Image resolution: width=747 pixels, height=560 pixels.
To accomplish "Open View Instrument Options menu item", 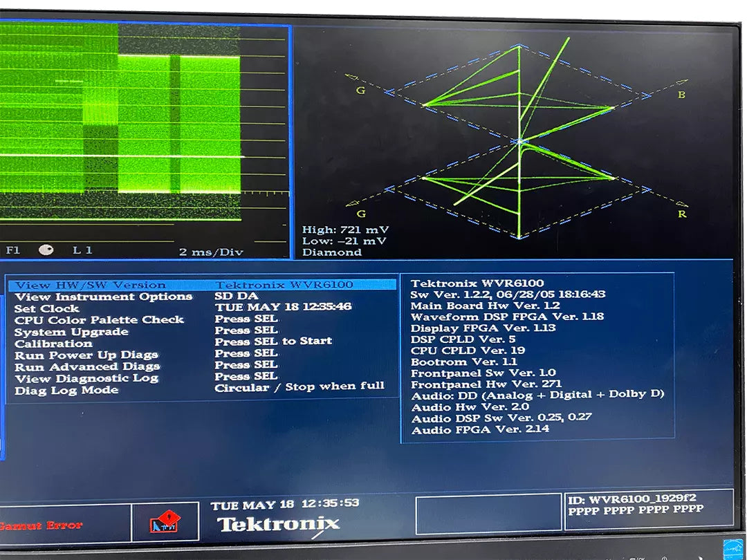I will (x=104, y=297).
